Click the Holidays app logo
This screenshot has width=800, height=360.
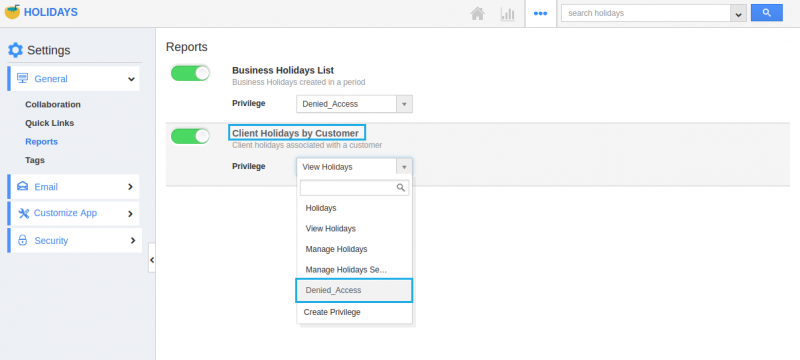12,12
